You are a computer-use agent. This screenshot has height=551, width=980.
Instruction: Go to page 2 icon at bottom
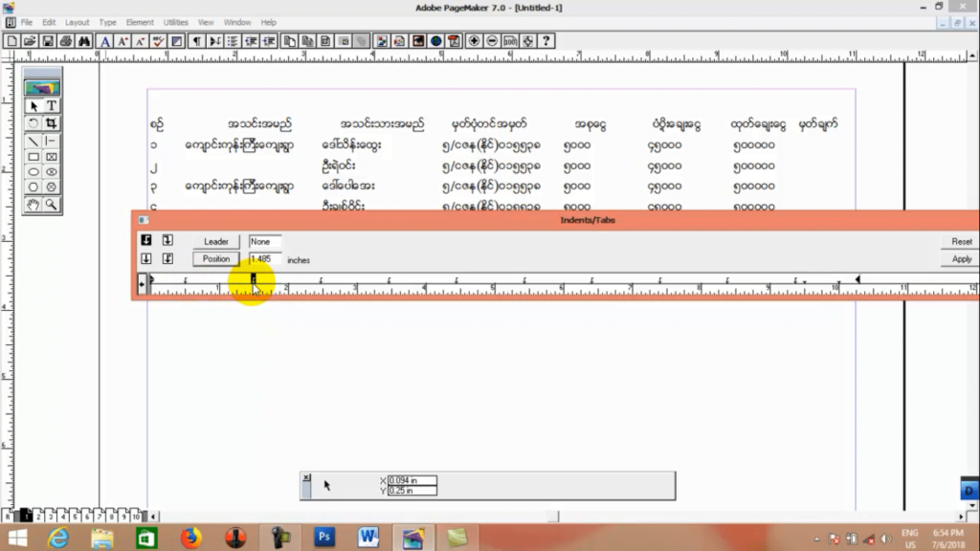[x=38, y=516]
